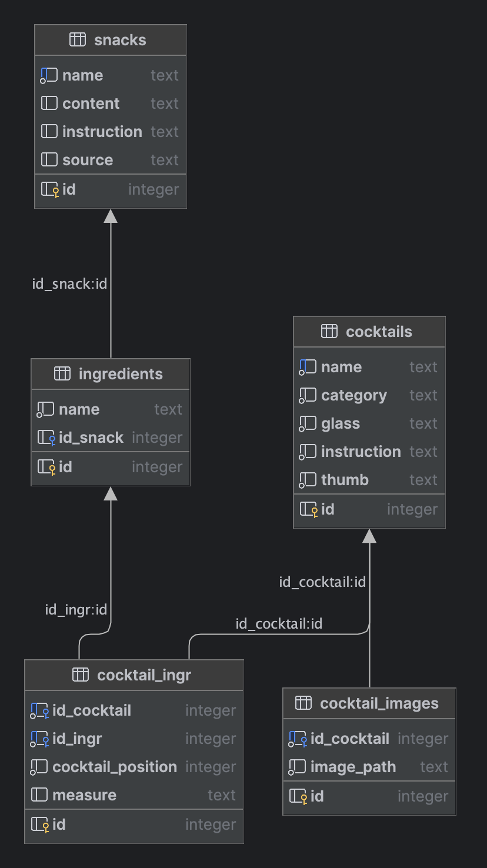
Task: Select the content column name in snacks
Action: pos(91,104)
